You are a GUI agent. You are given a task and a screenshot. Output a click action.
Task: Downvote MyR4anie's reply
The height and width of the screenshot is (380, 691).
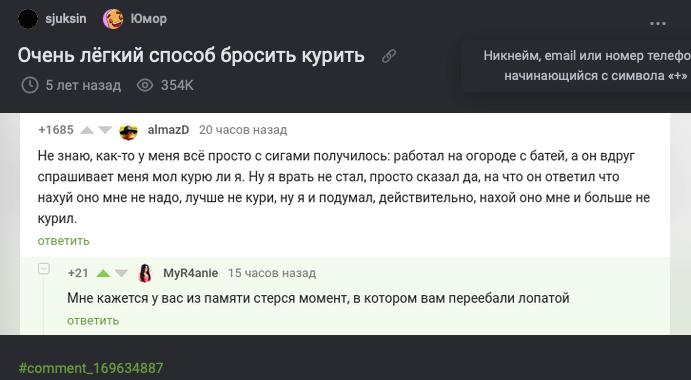pyautogui.click(x=121, y=274)
